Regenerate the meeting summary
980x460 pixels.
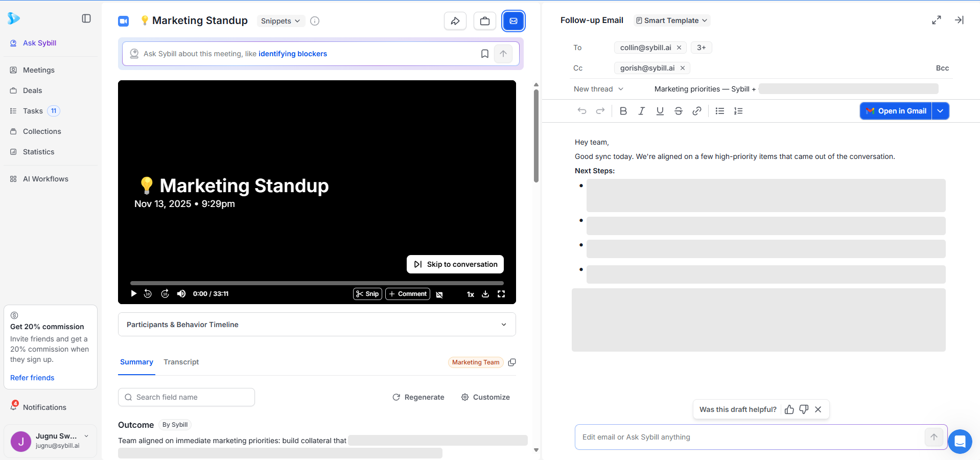pos(418,397)
